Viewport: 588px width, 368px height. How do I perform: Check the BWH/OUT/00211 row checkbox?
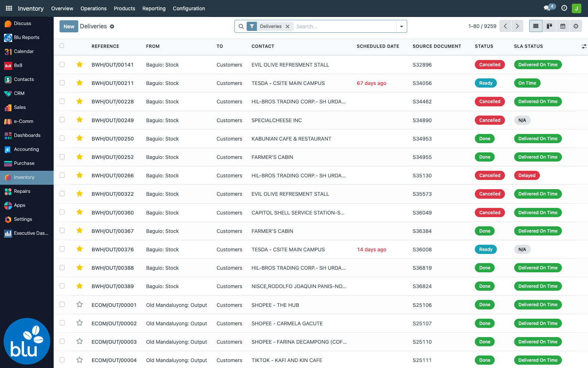point(62,83)
